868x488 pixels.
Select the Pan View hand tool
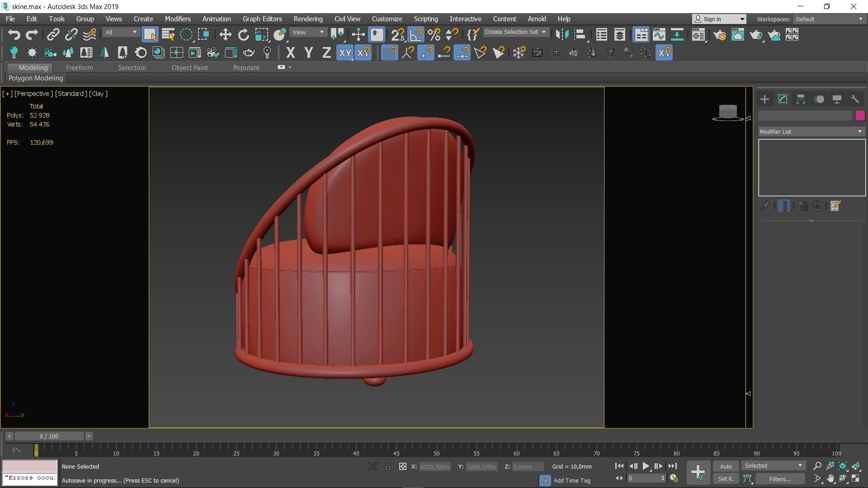(x=830, y=479)
